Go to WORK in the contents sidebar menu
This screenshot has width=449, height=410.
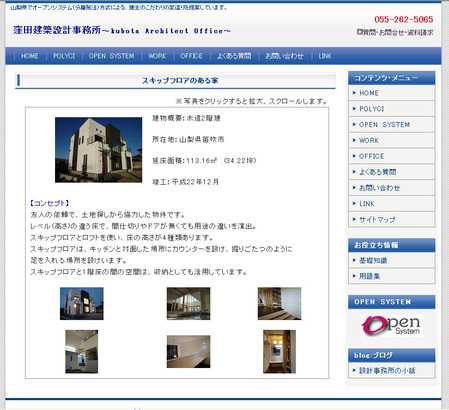click(392, 140)
